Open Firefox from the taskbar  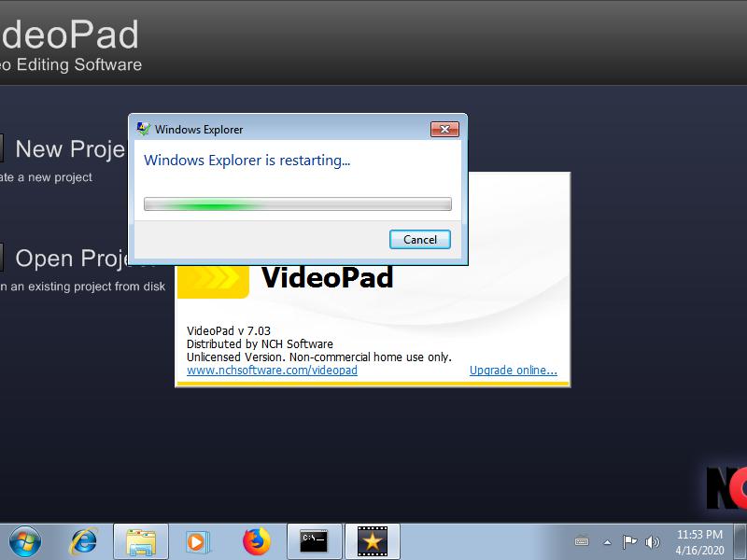coord(256,541)
